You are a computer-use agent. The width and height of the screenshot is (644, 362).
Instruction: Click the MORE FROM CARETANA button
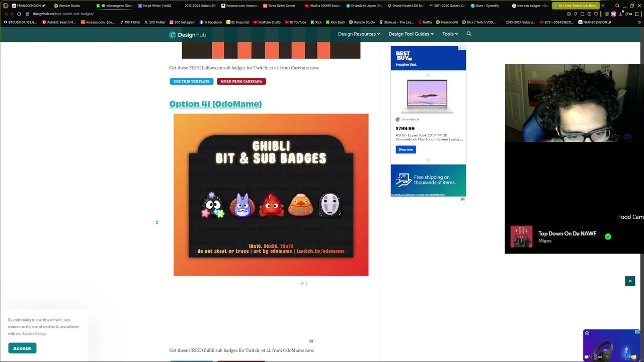[x=241, y=81]
